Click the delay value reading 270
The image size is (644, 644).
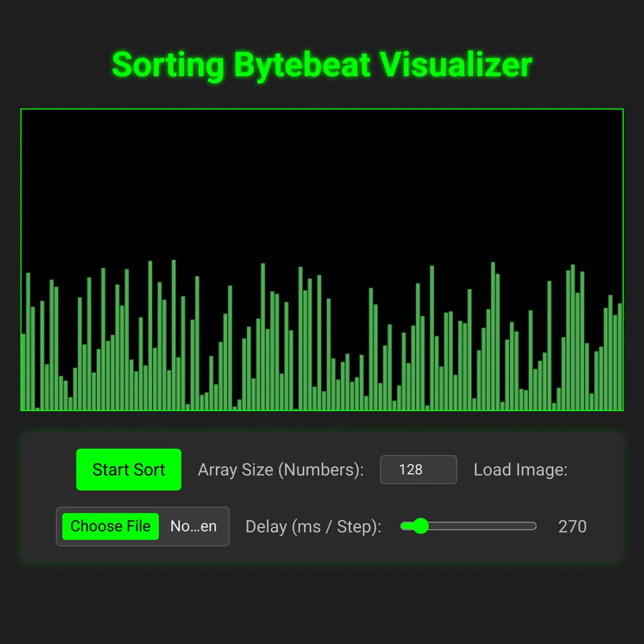(x=572, y=526)
